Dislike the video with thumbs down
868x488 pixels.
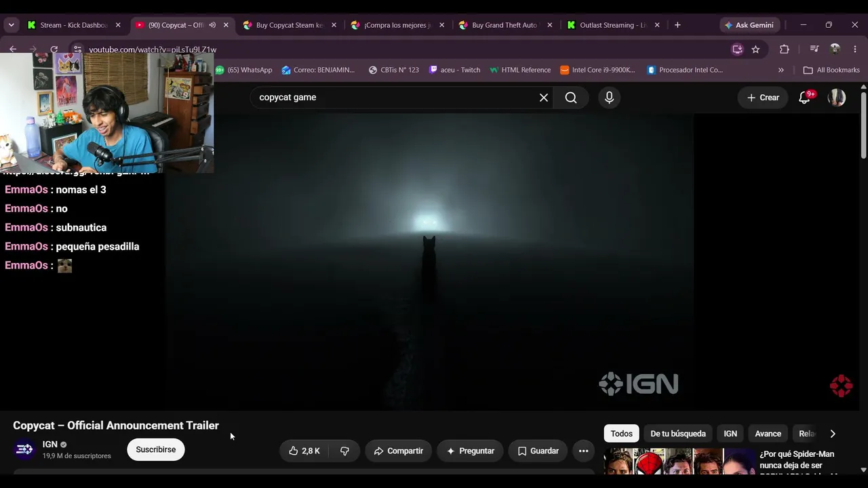344,451
